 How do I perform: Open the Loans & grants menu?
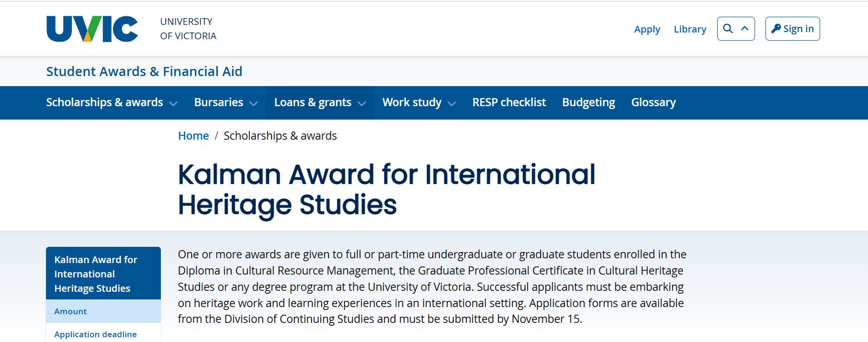click(313, 102)
